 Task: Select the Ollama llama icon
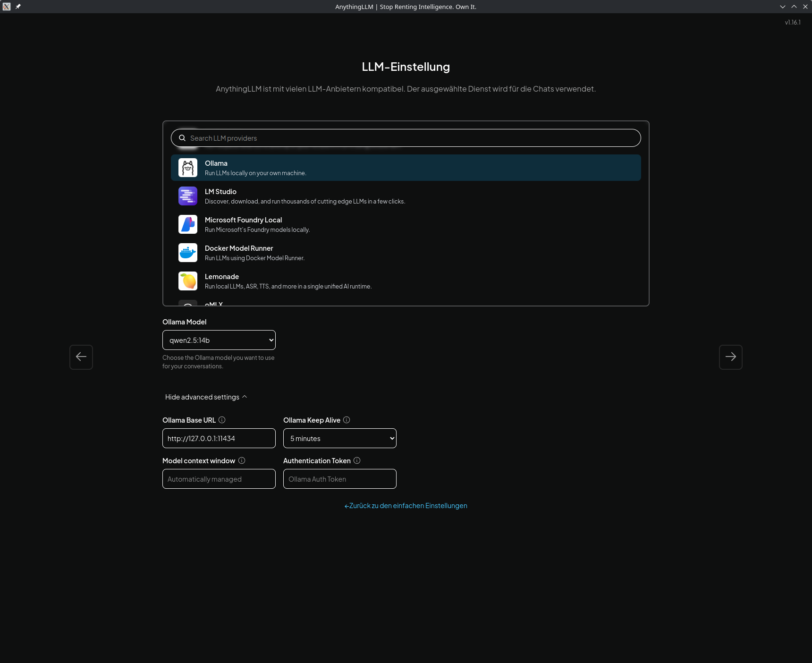pos(188,168)
